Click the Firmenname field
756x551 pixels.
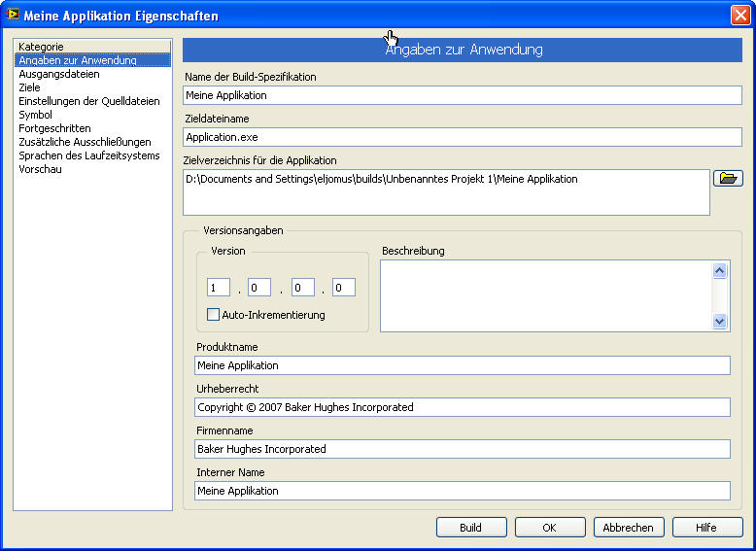463,449
